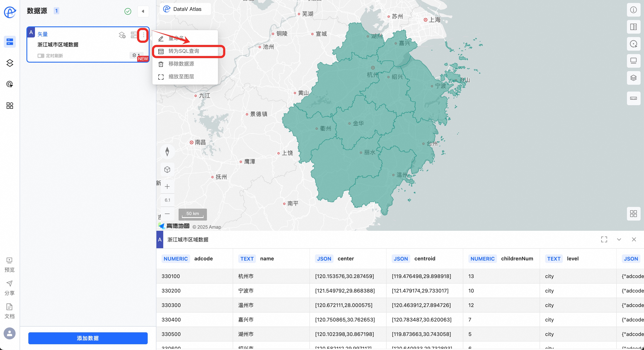The height and width of the screenshot is (350, 644).
Task: Click the compass north reset icon
Action: coord(167,151)
